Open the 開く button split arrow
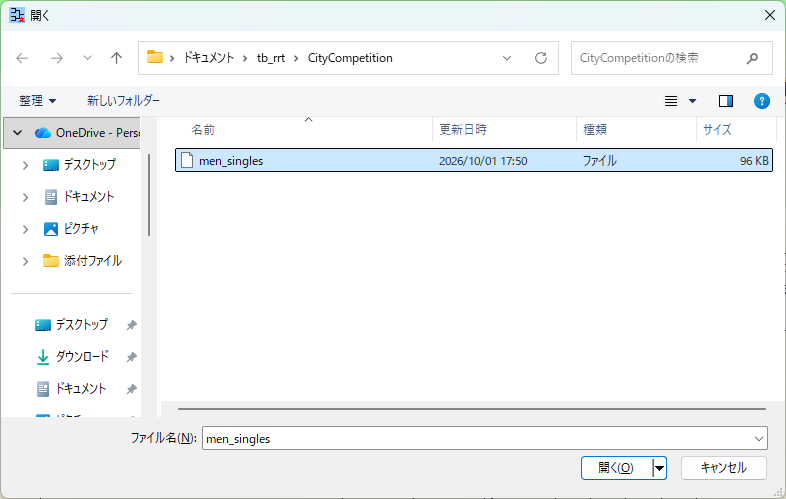786x499 pixels. [659, 468]
